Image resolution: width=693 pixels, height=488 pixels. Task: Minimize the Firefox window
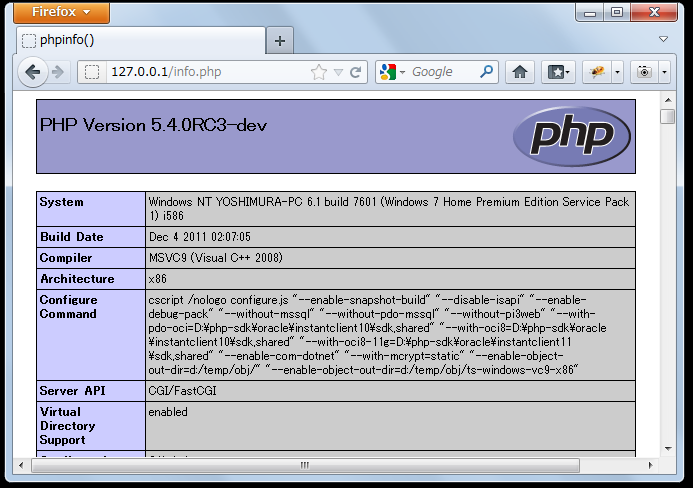(x=590, y=12)
